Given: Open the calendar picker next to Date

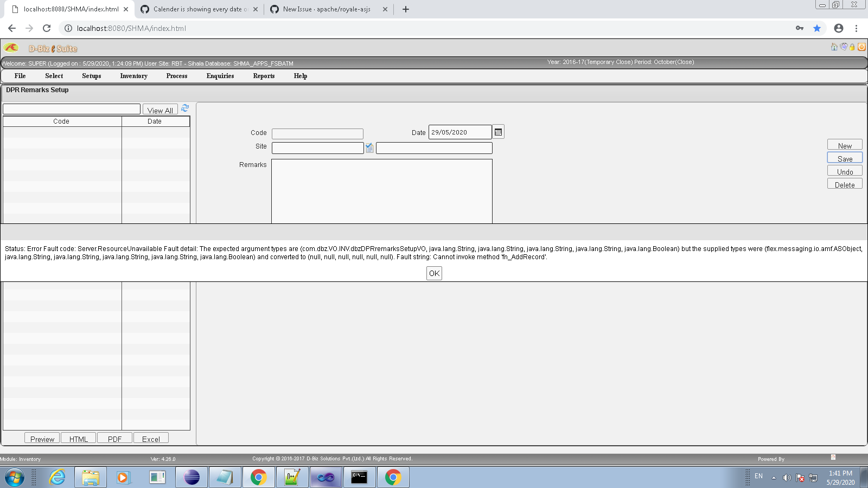Looking at the screenshot, I should click(498, 132).
